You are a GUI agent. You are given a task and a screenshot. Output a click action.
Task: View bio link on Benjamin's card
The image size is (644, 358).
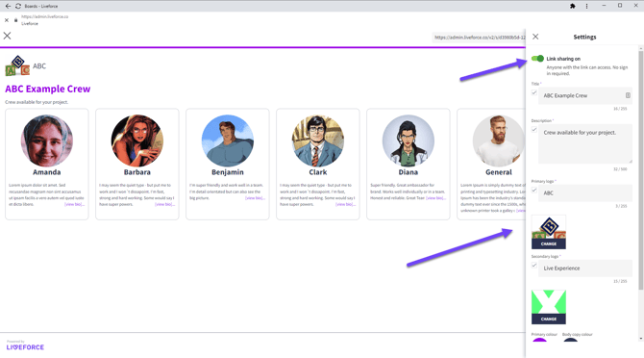coord(255,198)
